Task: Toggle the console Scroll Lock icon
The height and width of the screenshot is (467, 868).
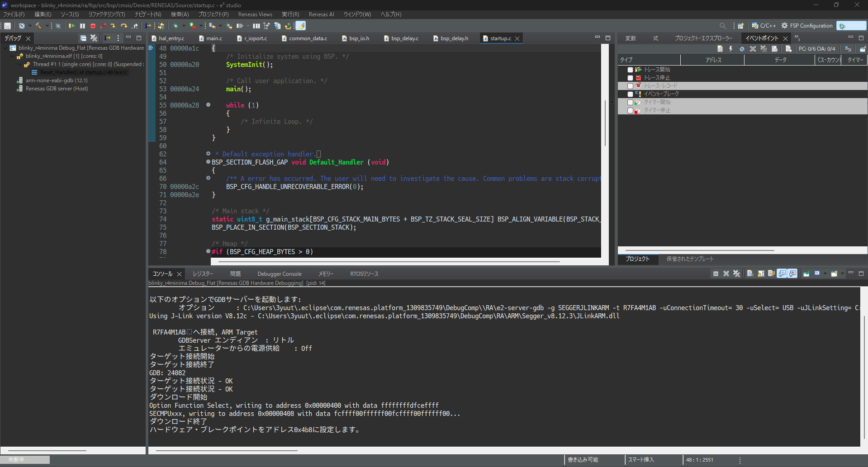Action: click(x=761, y=274)
